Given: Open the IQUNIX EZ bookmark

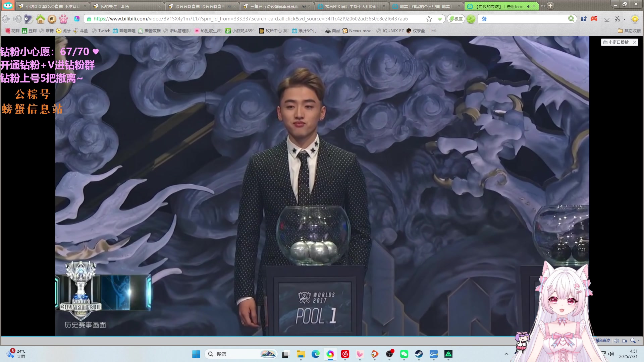Looking at the screenshot, I should click(390, 31).
